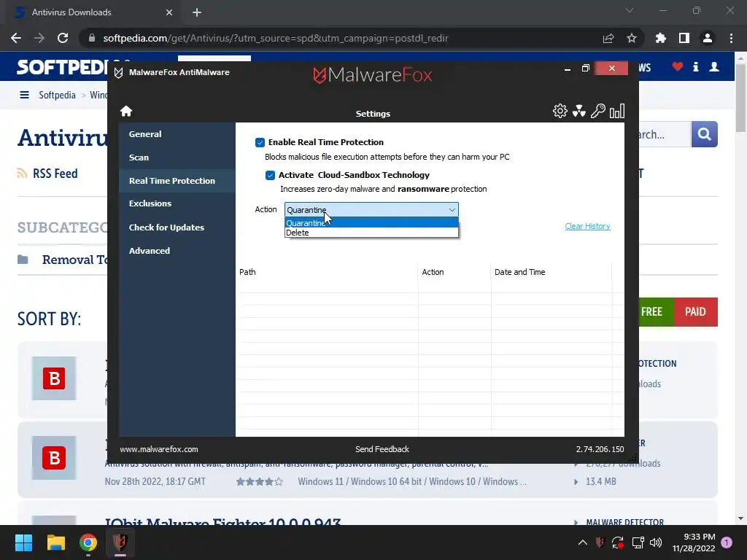The width and height of the screenshot is (747, 560).
Task: Close the Antivirus Downloads tab
Action: point(169,12)
